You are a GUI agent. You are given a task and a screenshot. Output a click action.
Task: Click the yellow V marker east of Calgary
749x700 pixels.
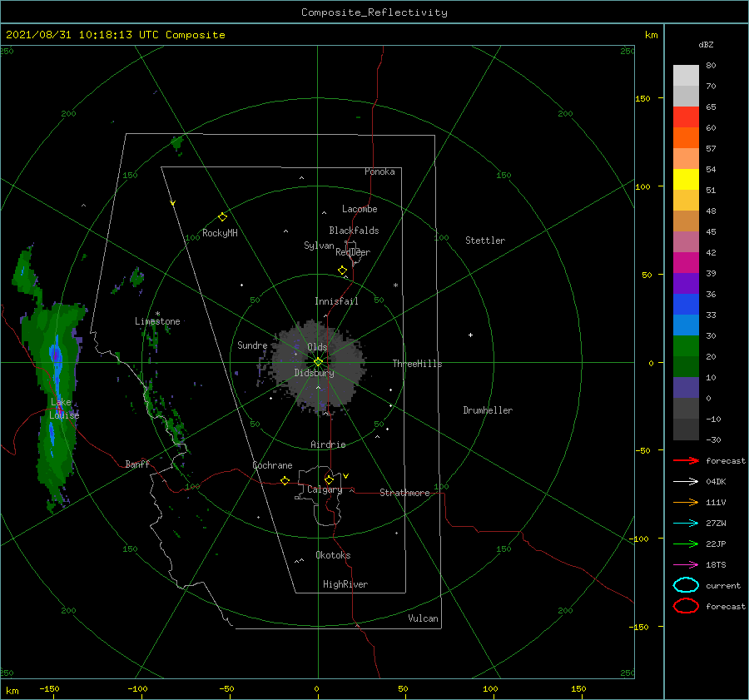(x=346, y=476)
